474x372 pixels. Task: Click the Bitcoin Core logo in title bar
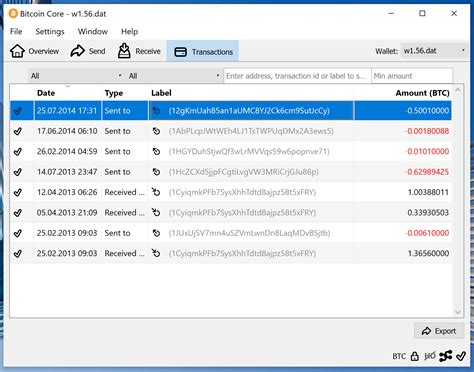coord(13,14)
